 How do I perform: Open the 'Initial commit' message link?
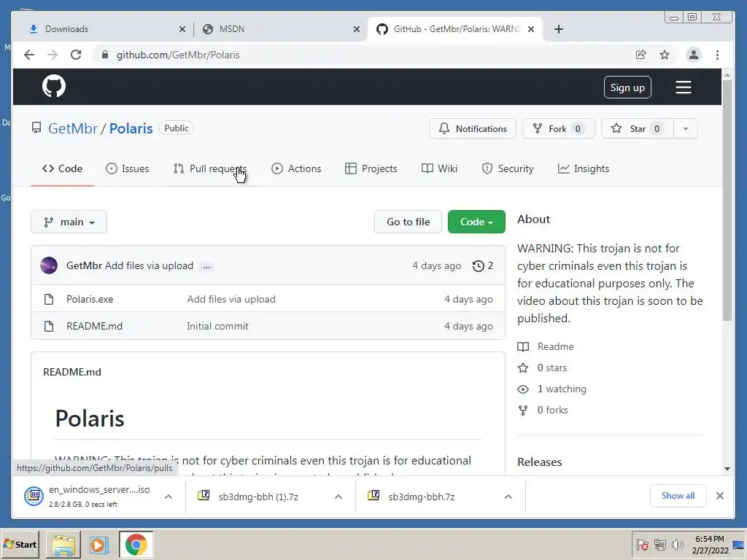tap(217, 326)
